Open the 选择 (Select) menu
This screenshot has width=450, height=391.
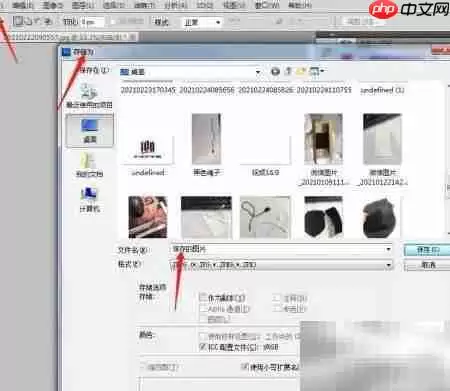coord(114,5)
